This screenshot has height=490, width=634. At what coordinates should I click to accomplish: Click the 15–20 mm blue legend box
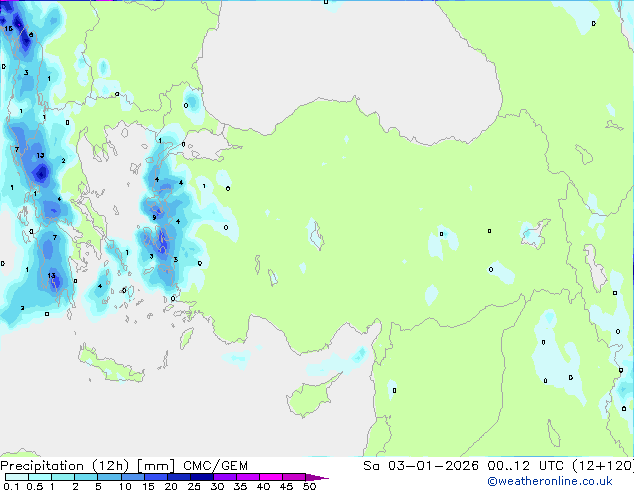click(156, 477)
